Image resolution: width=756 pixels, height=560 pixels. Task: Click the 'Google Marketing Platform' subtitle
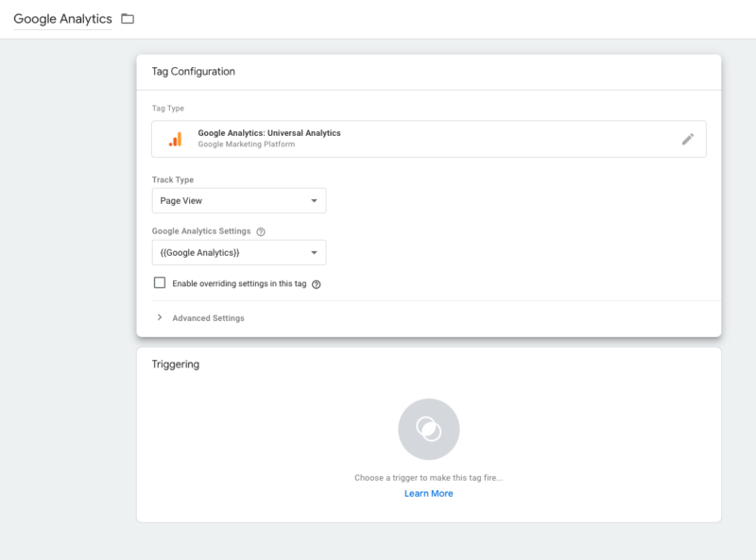coord(247,144)
